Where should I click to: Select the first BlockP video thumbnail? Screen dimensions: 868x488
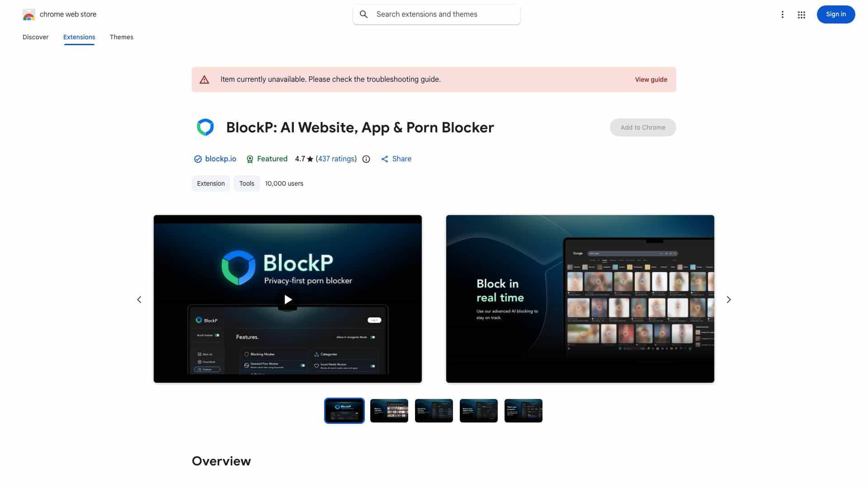coord(344,411)
